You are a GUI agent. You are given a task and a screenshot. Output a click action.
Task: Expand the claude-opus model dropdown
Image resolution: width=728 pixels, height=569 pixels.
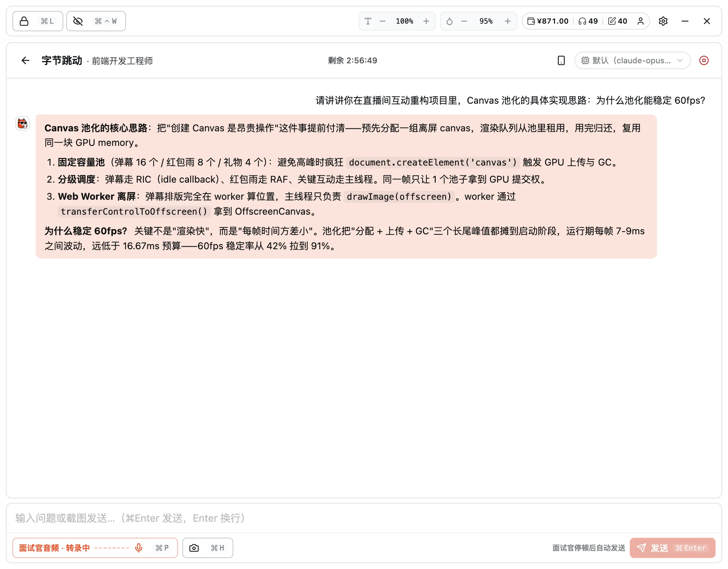pyautogui.click(x=632, y=60)
